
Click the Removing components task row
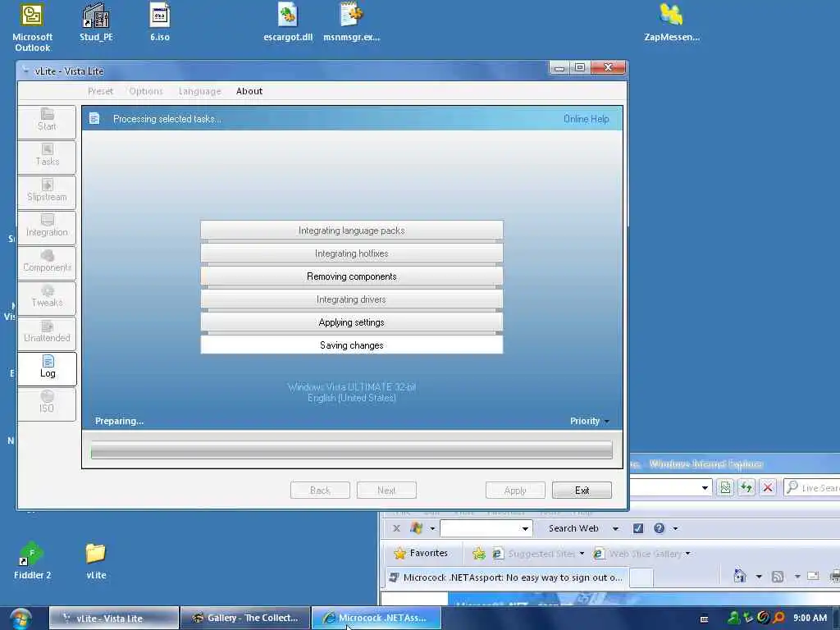coord(351,276)
